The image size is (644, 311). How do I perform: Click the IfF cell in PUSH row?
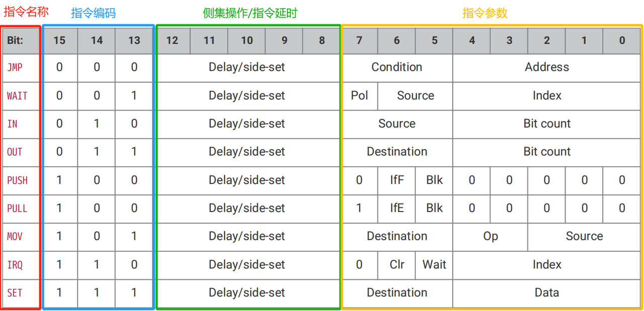click(x=397, y=180)
